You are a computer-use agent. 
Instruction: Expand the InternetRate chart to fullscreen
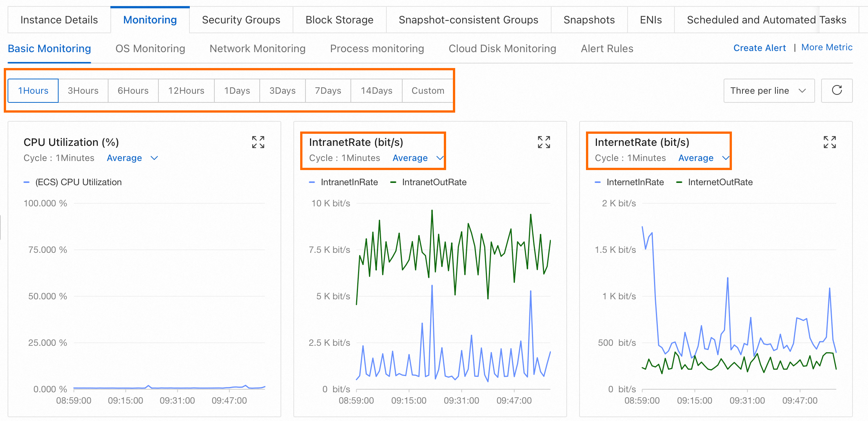829,142
